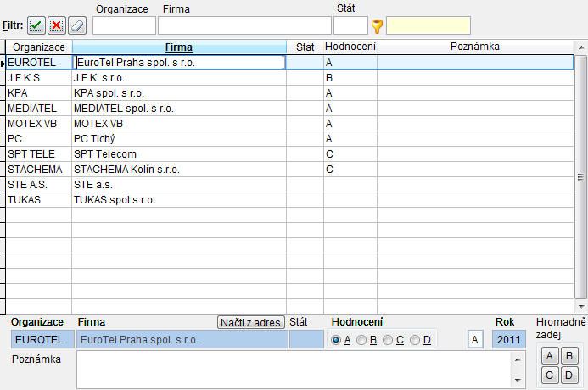Screen dimensions: 588x390
Task: Bulk assign rating A button
Action: (550, 356)
